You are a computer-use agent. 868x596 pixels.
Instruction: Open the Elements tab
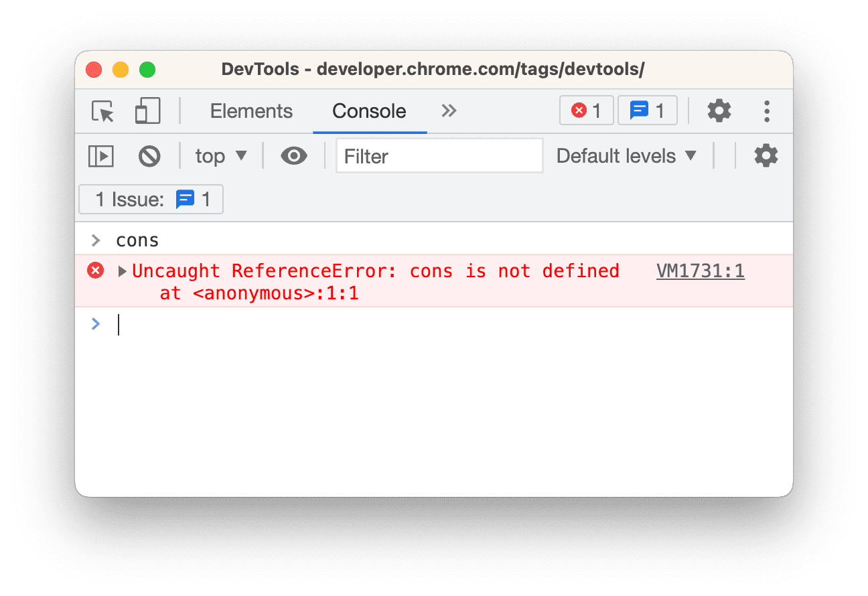coord(251,111)
